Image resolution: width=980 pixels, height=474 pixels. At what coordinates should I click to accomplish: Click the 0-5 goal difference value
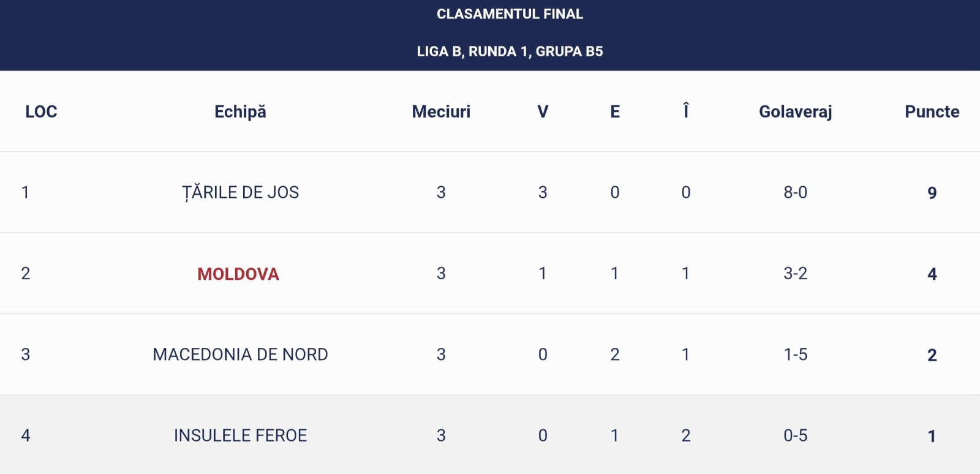[x=795, y=435]
